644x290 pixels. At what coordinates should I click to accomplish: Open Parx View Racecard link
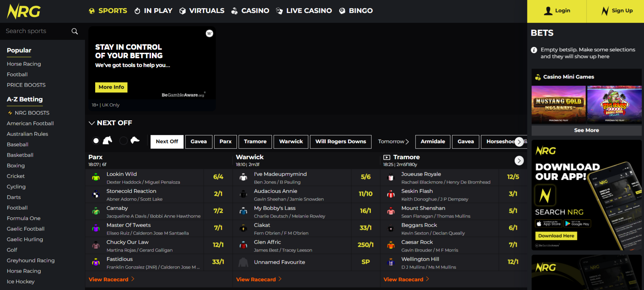point(111,279)
